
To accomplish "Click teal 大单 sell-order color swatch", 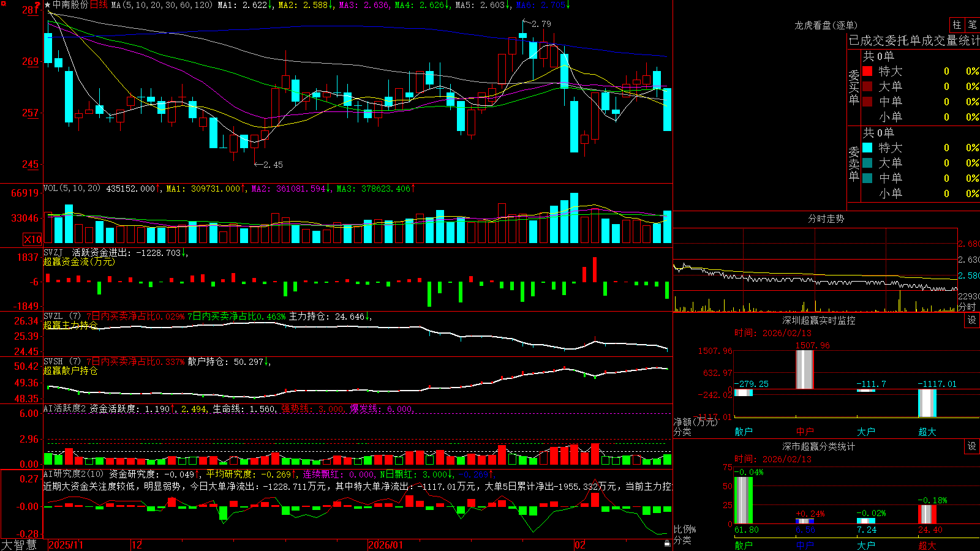I will 867,163.
